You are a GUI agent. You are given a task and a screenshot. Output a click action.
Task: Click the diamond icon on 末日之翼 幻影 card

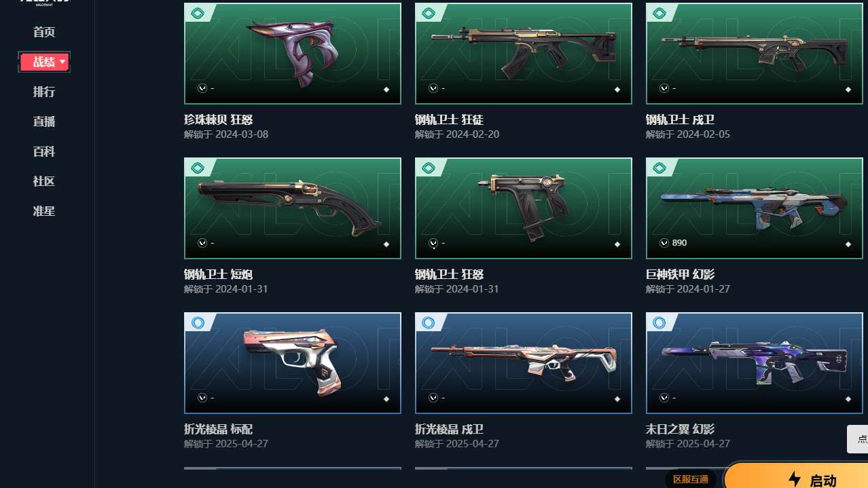(848, 399)
